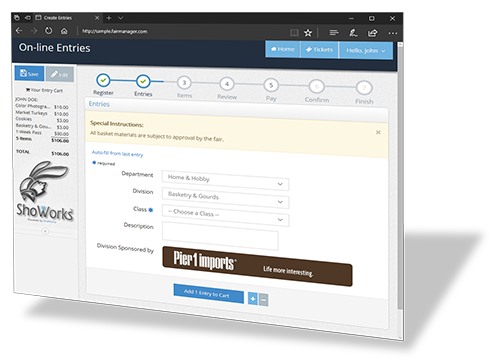Click Add 1 Entry to Cart
The height and width of the screenshot is (360, 500).
click(x=208, y=294)
